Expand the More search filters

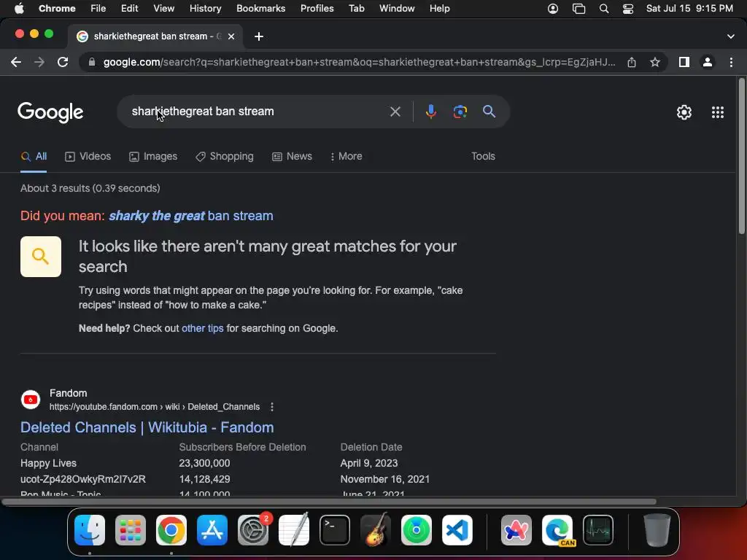tap(346, 157)
